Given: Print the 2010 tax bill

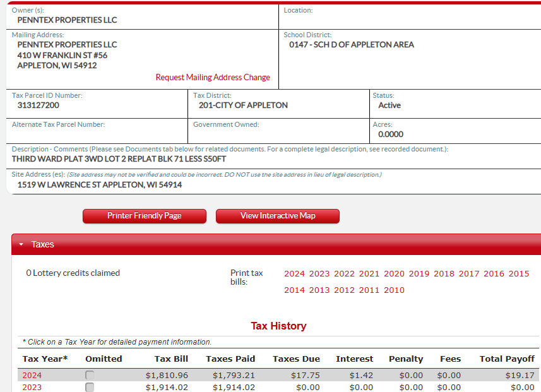Looking at the screenshot, I should point(394,290).
